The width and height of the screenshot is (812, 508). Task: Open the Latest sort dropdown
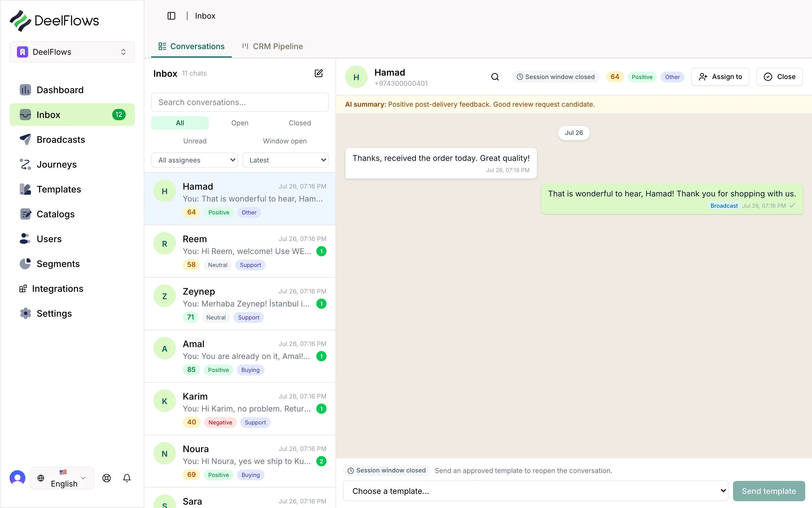[x=286, y=160]
